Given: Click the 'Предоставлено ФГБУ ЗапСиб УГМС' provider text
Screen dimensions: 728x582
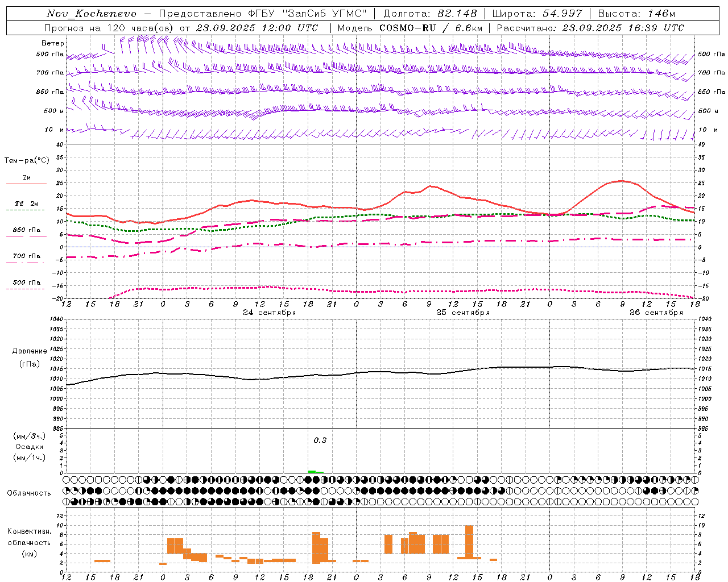Looking at the screenshot, I should [x=263, y=14].
